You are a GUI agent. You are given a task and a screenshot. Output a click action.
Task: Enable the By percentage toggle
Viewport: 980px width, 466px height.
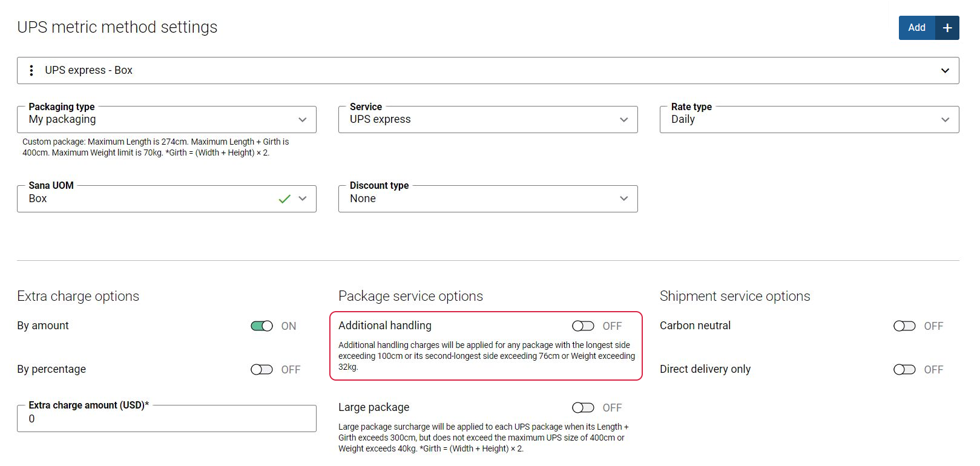pyautogui.click(x=262, y=370)
